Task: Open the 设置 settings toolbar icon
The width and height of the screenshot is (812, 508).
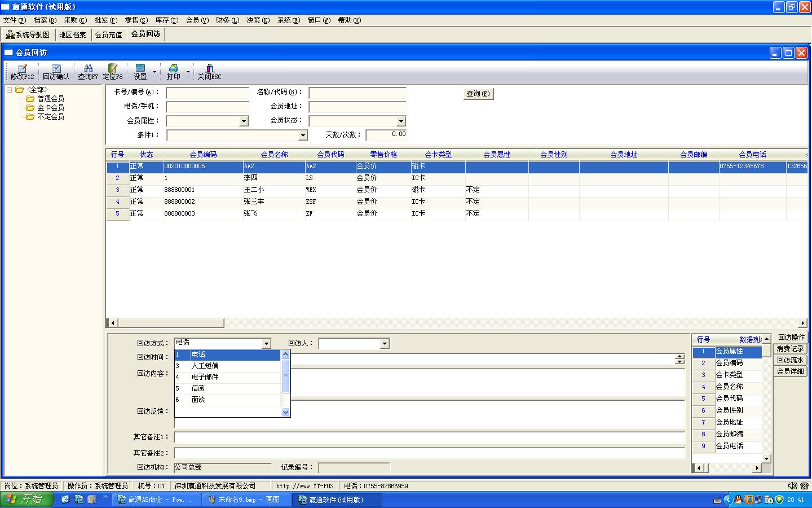Action: pyautogui.click(x=140, y=72)
